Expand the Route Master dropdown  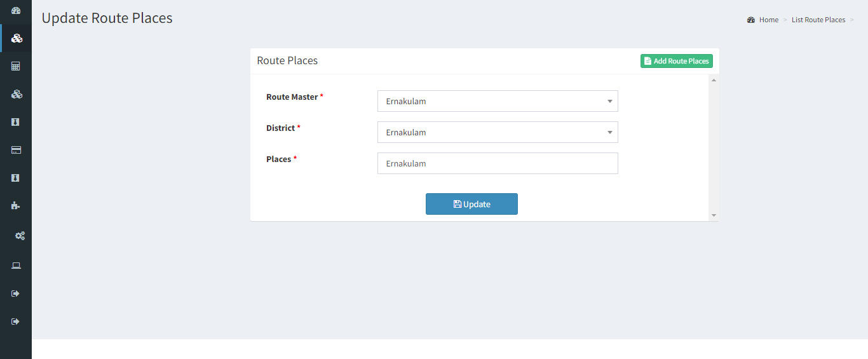498,101
